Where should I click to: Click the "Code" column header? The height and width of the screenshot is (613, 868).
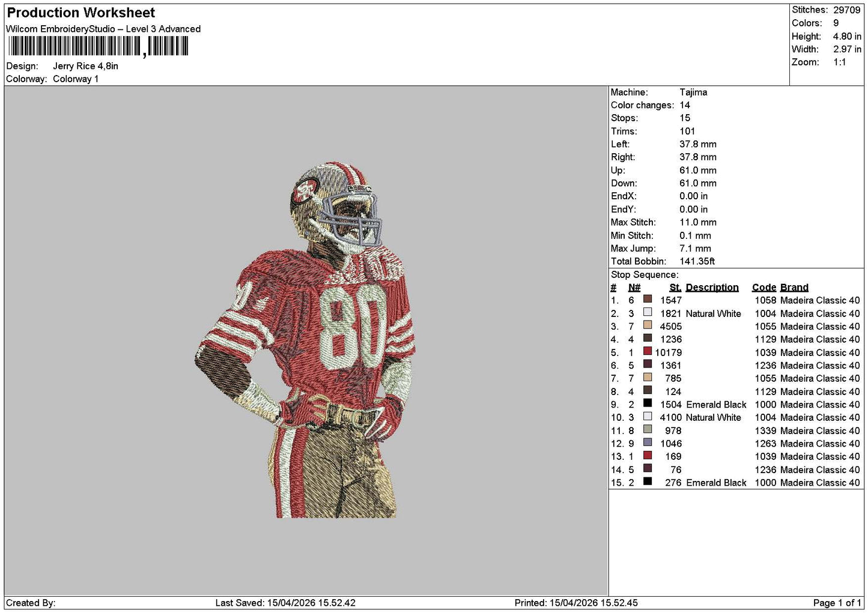point(764,288)
